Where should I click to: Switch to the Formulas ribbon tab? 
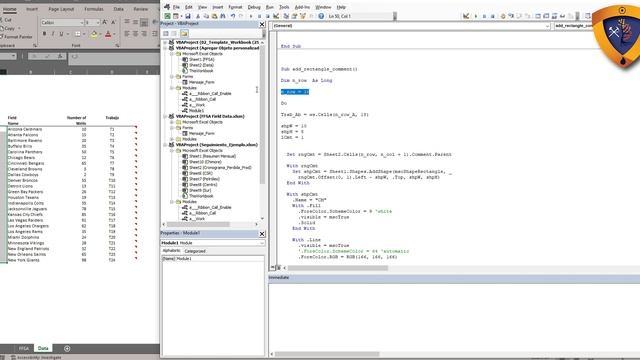click(94, 9)
